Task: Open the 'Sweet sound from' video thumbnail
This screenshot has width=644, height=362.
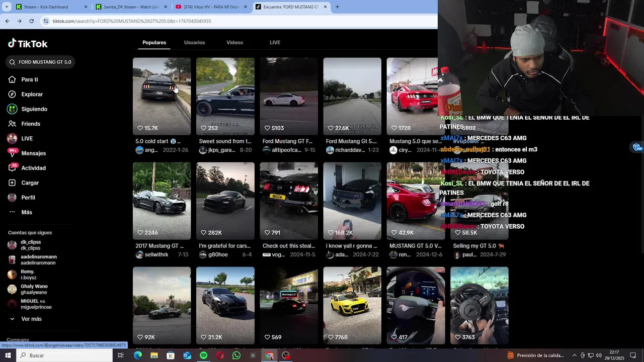Action: coord(225,96)
